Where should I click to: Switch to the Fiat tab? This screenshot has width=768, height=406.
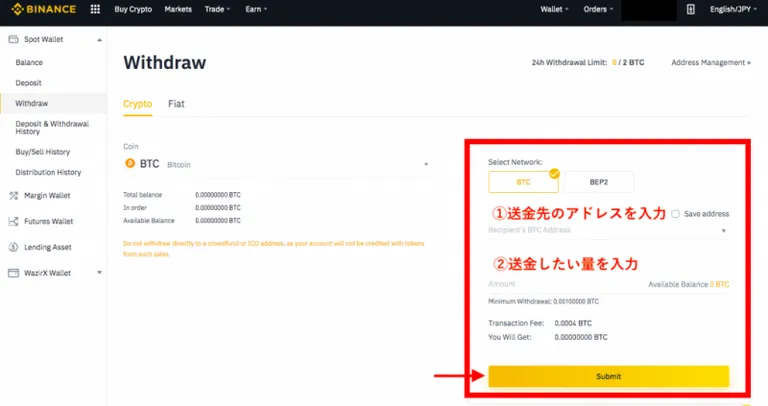[x=176, y=104]
